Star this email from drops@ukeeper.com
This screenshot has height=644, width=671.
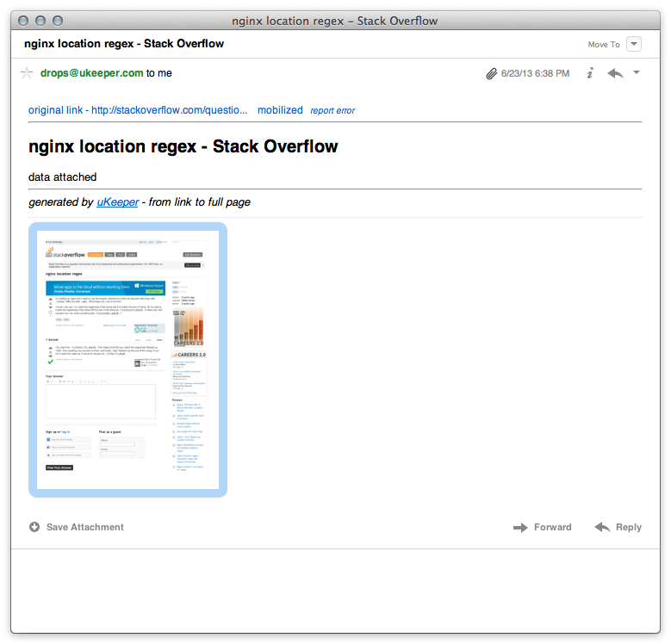tap(27, 73)
